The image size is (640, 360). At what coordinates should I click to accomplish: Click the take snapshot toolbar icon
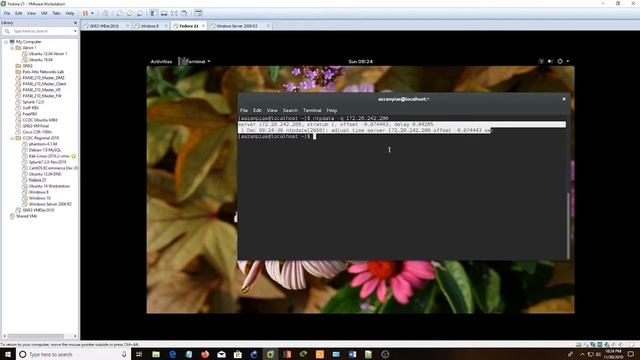[120, 13]
